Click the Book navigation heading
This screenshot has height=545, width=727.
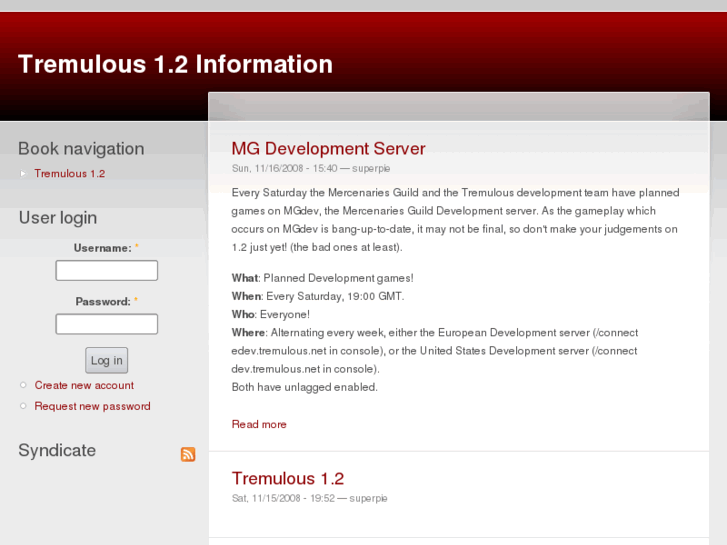tap(81, 149)
